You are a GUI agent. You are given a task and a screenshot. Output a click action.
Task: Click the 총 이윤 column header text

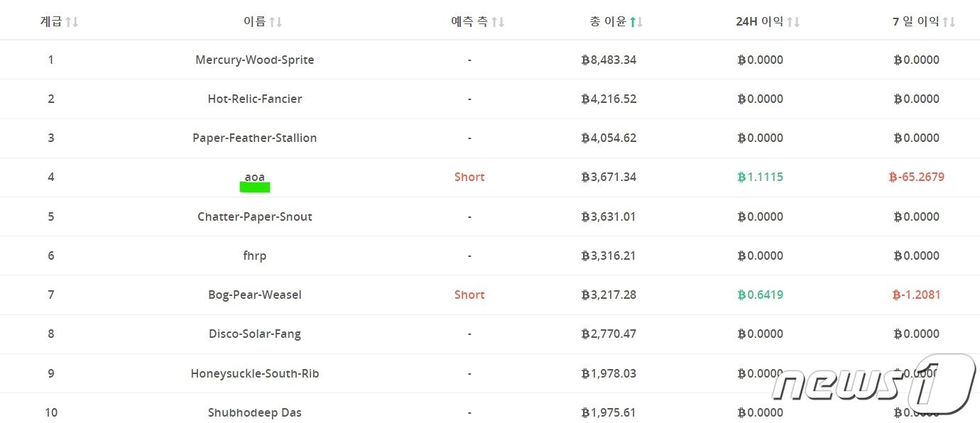pos(607,22)
